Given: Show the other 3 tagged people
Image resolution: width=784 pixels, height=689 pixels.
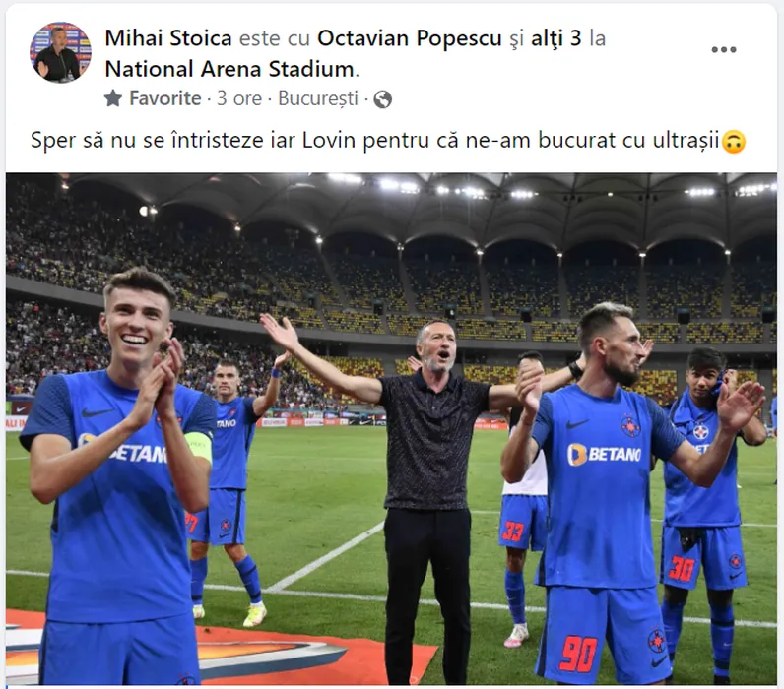Looking at the screenshot, I should [556, 38].
